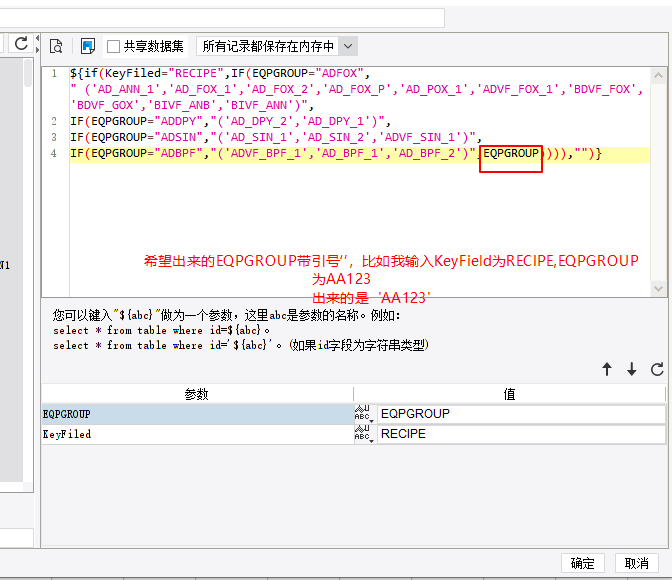
Task: Click the refresh icon left of the toolbar
Action: 21,43
